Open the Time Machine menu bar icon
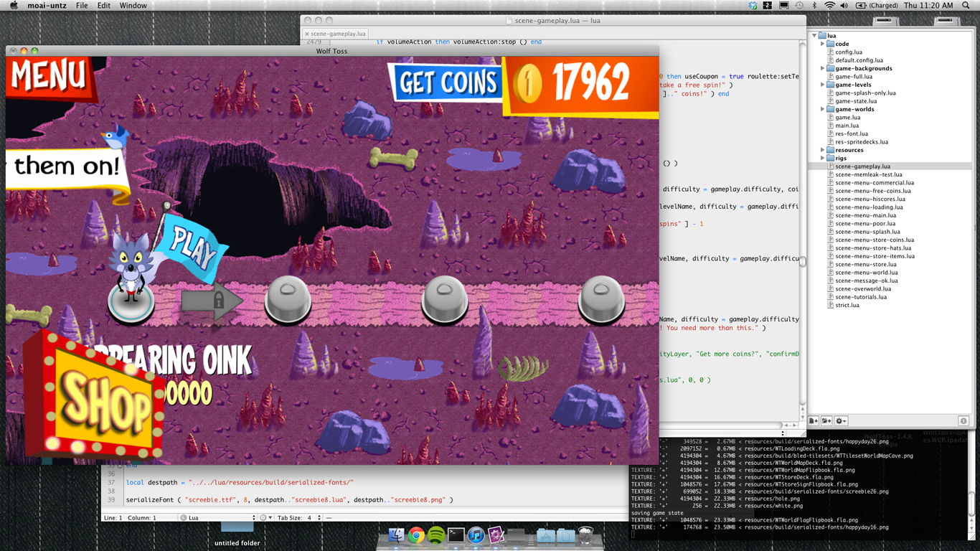 tap(799, 6)
